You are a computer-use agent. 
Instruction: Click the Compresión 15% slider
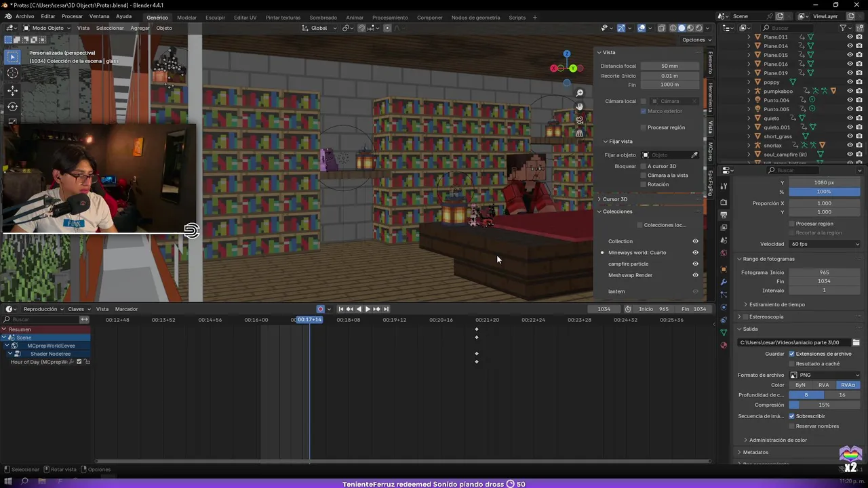824,405
